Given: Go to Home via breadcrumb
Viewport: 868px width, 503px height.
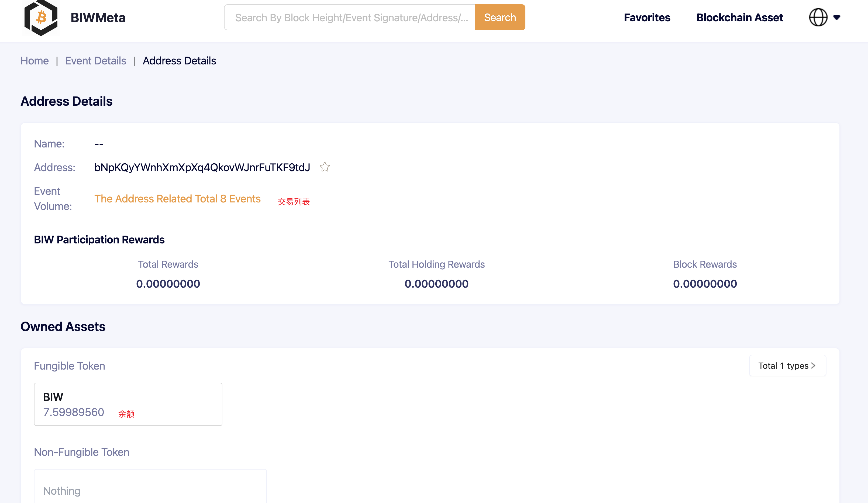Looking at the screenshot, I should [35, 61].
